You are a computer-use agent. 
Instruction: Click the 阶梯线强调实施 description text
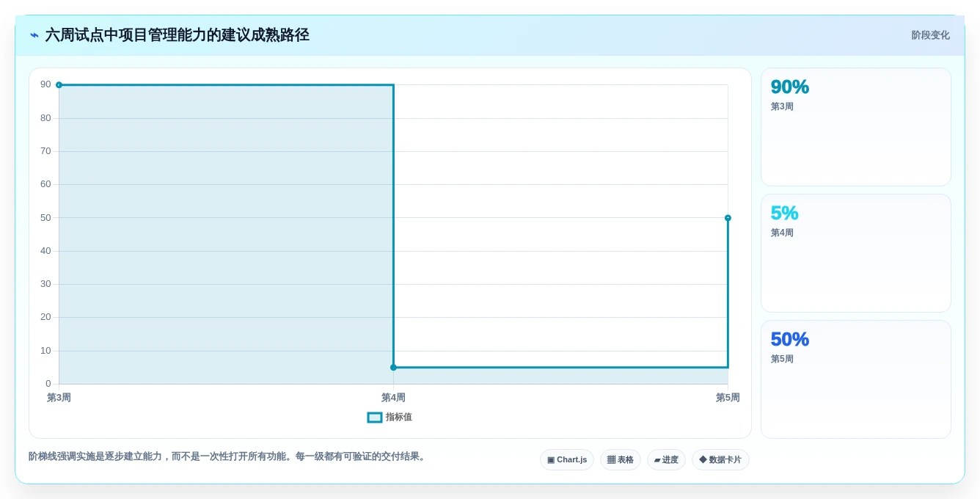tap(227, 456)
